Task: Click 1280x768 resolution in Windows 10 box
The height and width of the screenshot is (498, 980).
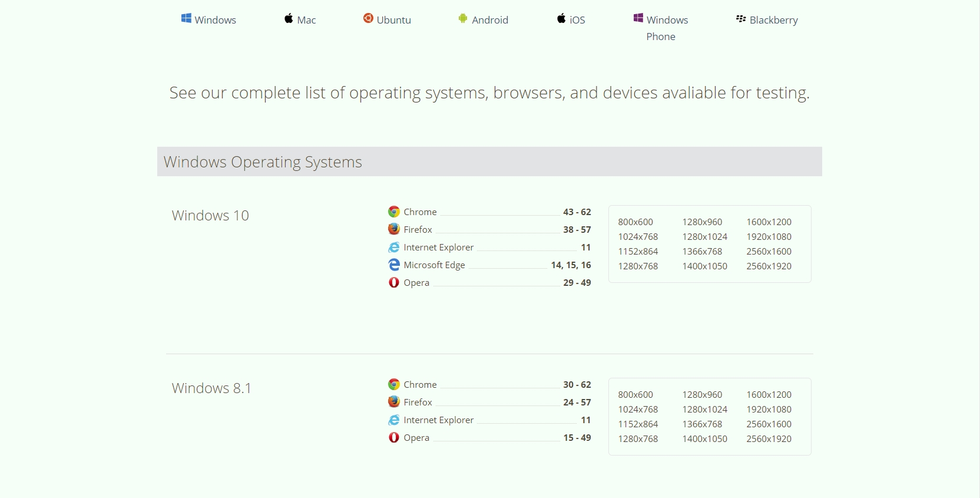Action: click(638, 266)
